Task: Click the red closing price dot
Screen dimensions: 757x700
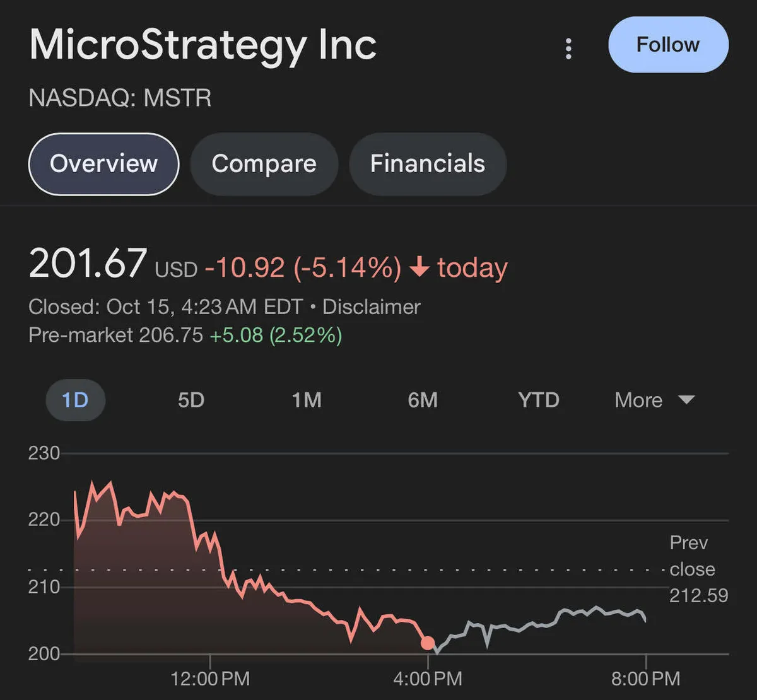Action: pos(428,643)
